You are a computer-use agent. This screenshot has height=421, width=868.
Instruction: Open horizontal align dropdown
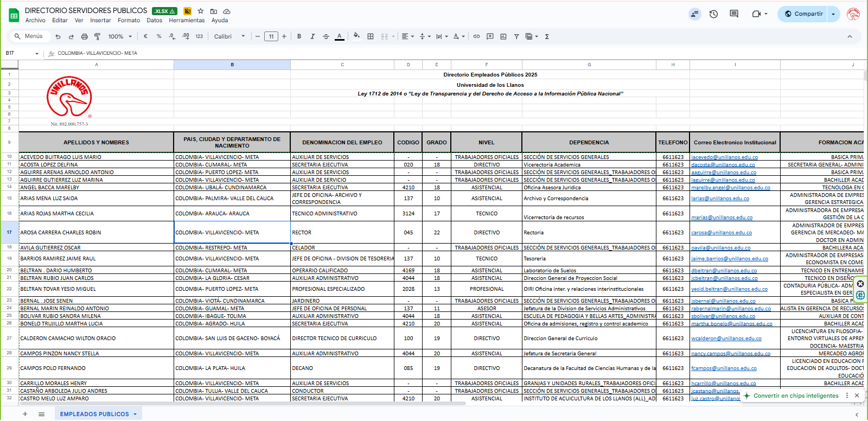(407, 36)
